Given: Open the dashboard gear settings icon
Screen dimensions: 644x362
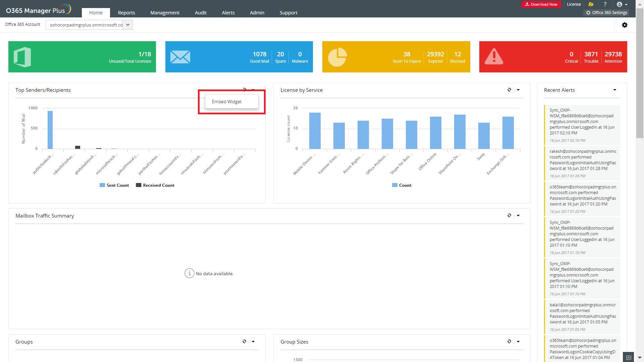Looking at the screenshot, I should pos(625,25).
